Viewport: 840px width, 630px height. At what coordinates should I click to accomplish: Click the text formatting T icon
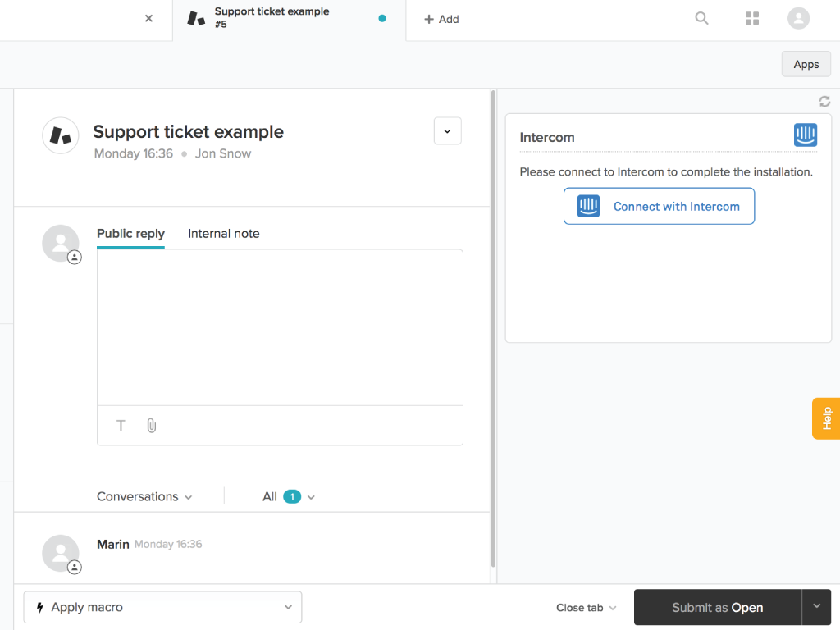click(x=121, y=425)
